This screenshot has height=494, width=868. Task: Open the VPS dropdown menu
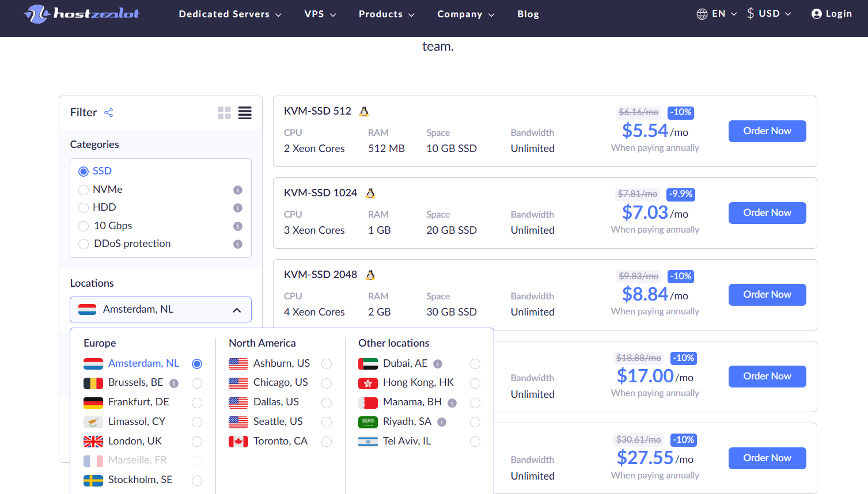point(320,14)
